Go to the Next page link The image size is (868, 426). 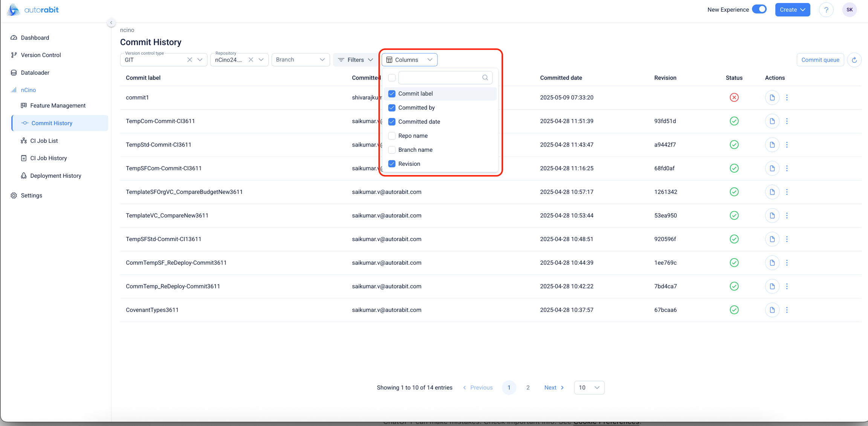click(x=553, y=388)
